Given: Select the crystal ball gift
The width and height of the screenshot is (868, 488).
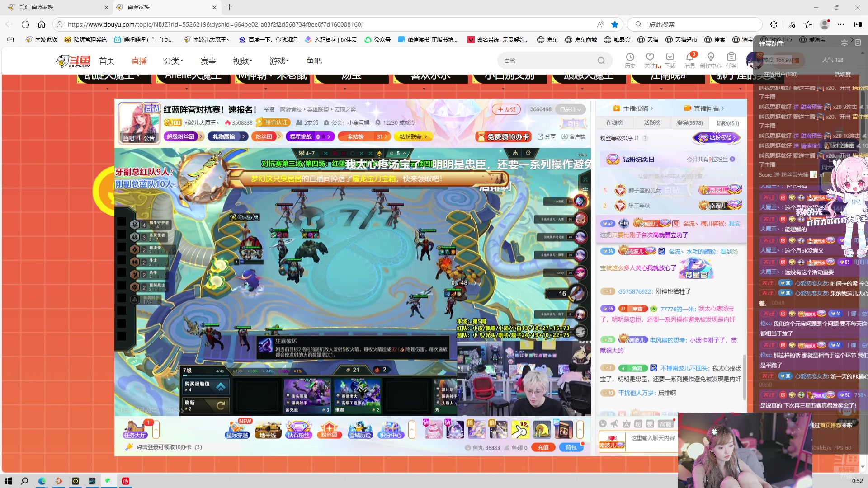Looking at the screenshot, I should coord(455,429).
